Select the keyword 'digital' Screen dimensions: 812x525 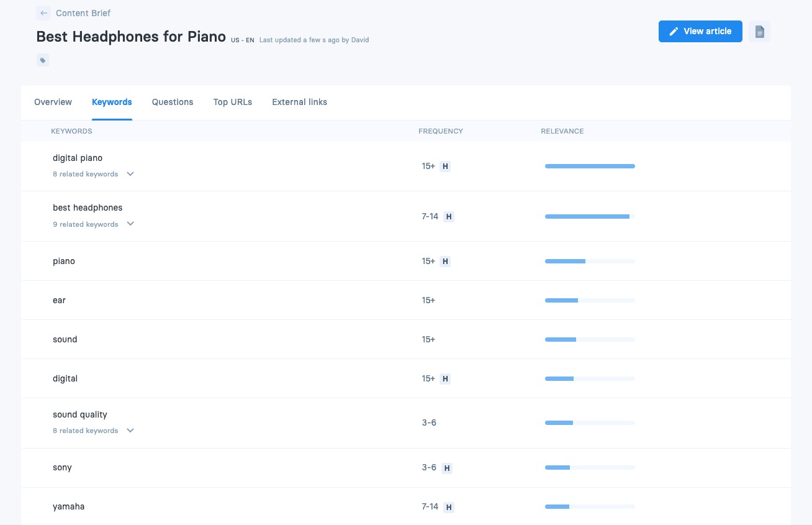(x=65, y=378)
